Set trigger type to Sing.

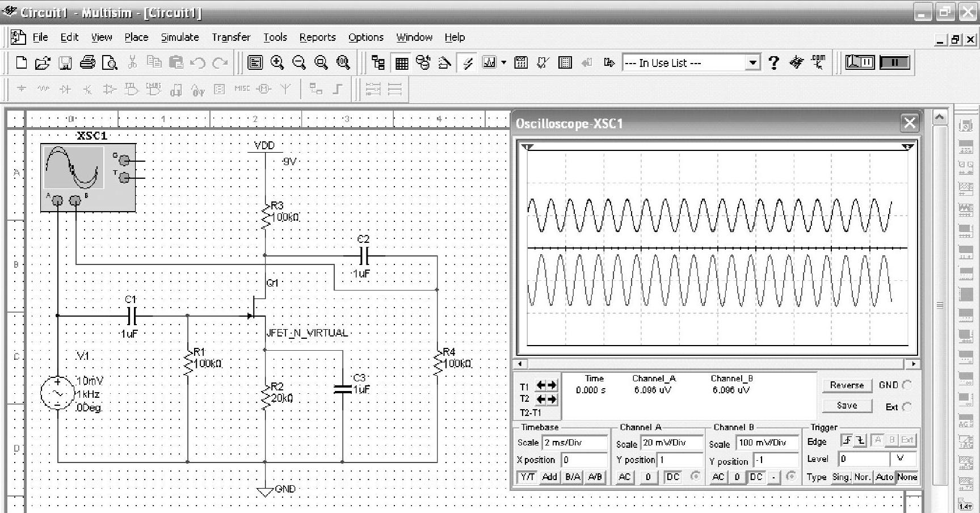841,477
